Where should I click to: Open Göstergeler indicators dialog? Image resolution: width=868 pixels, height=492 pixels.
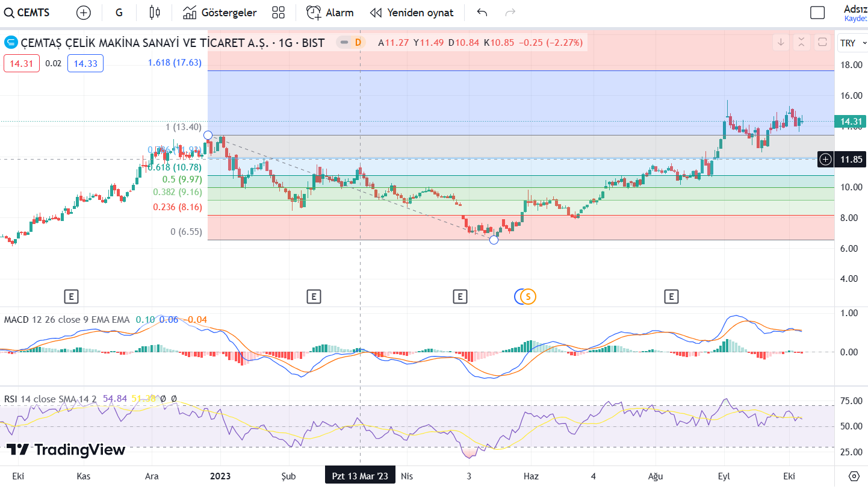tap(220, 13)
